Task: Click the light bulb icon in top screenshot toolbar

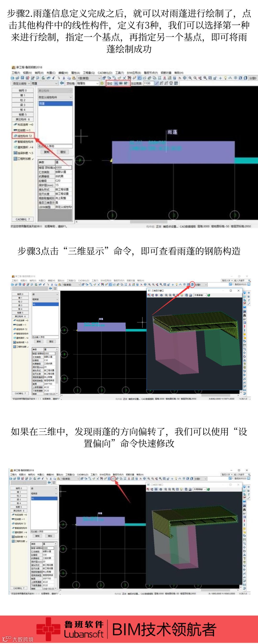Action: point(225,78)
